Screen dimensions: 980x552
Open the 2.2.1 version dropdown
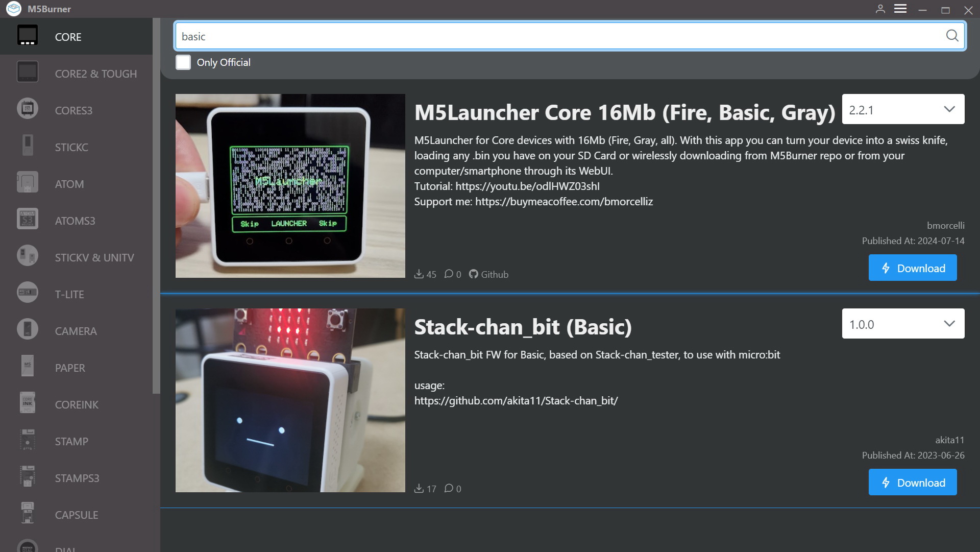pos(903,109)
